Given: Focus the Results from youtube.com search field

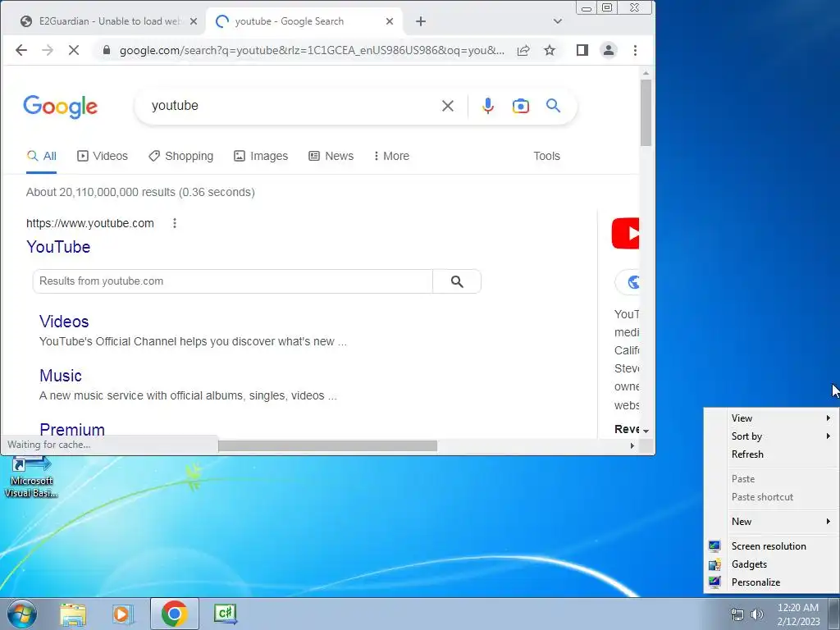Looking at the screenshot, I should [x=232, y=281].
